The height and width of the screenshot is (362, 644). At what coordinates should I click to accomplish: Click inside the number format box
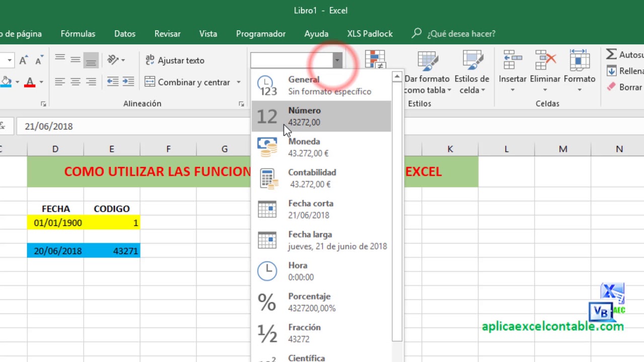click(x=291, y=60)
